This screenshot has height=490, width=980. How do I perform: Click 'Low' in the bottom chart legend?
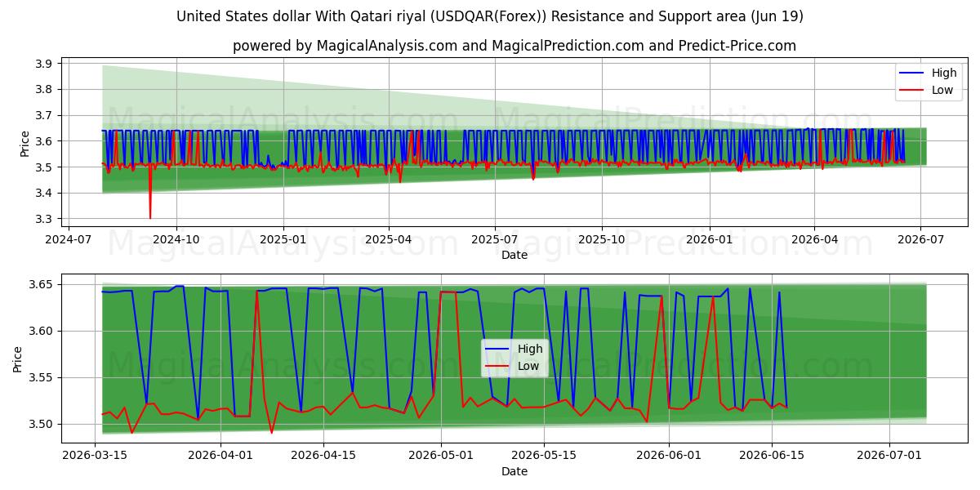528,366
